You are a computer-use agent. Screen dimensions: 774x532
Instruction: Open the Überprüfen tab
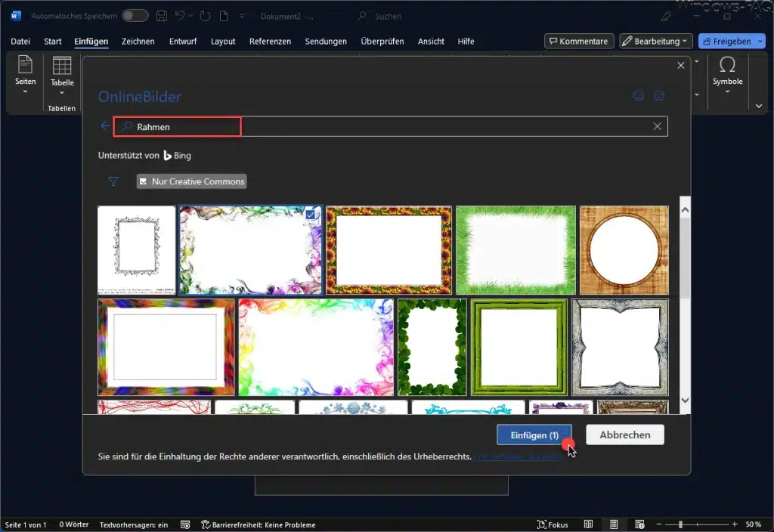click(382, 42)
